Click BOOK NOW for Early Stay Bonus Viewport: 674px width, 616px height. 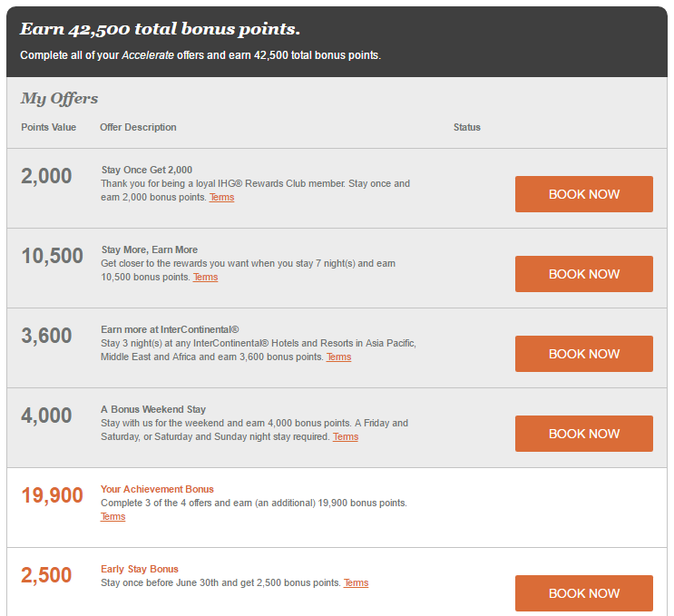[x=583, y=593]
